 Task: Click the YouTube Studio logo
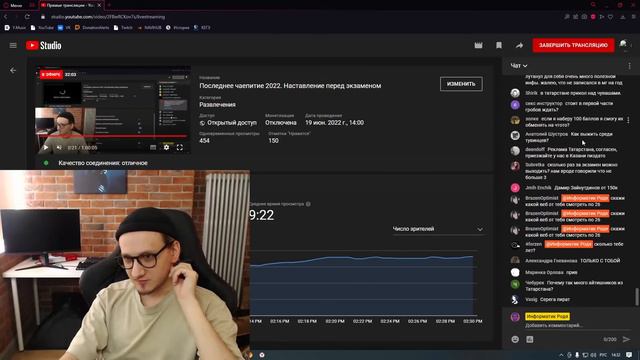(x=44, y=45)
